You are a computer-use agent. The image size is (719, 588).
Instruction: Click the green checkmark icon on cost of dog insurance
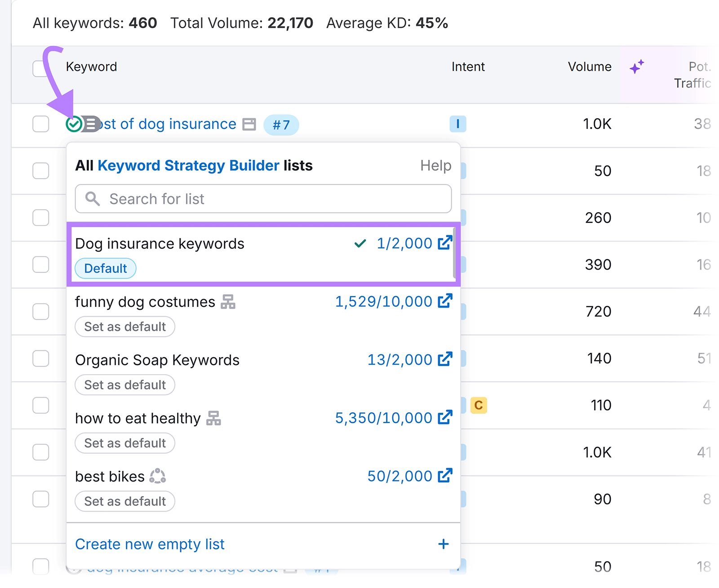pyautogui.click(x=75, y=124)
